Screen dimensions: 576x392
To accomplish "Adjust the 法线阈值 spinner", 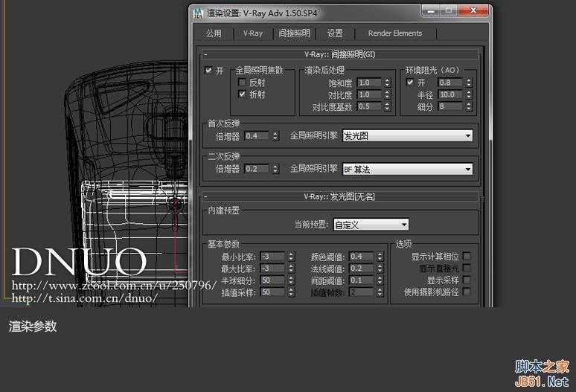I will [380, 269].
